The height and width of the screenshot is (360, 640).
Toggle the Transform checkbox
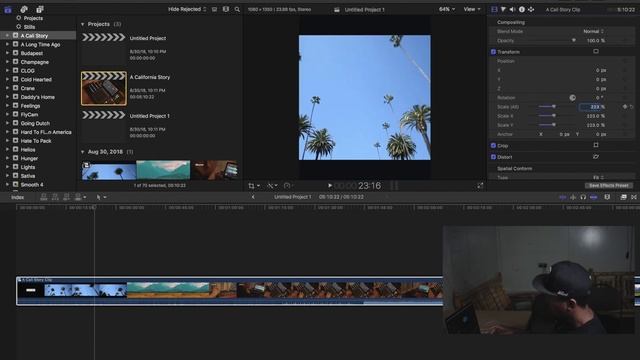pyautogui.click(x=493, y=52)
